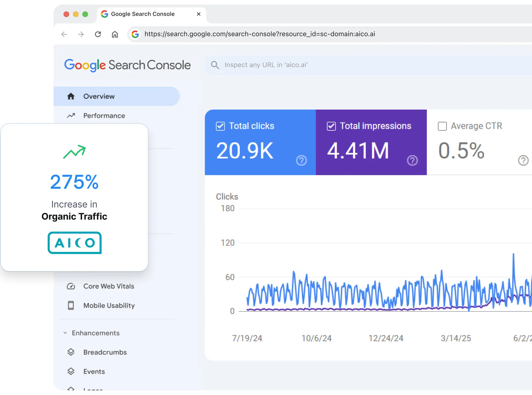Click the browser home icon

point(115,34)
